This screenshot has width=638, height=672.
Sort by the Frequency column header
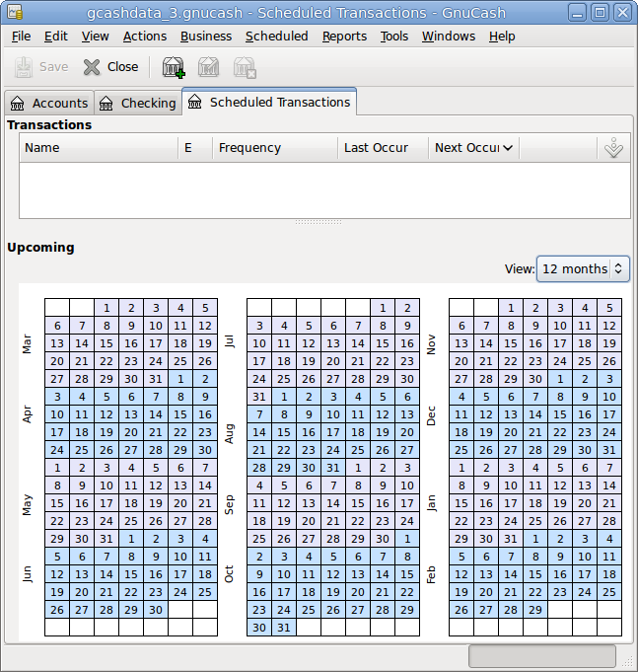coord(271,148)
